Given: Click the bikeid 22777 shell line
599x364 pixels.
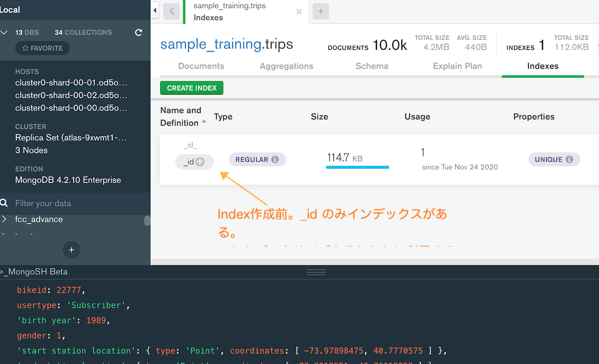Looking at the screenshot, I should point(51,290).
